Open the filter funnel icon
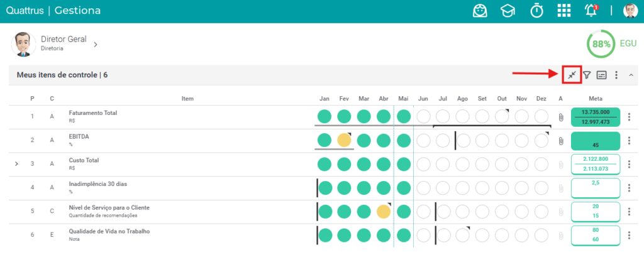 click(x=587, y=75)
